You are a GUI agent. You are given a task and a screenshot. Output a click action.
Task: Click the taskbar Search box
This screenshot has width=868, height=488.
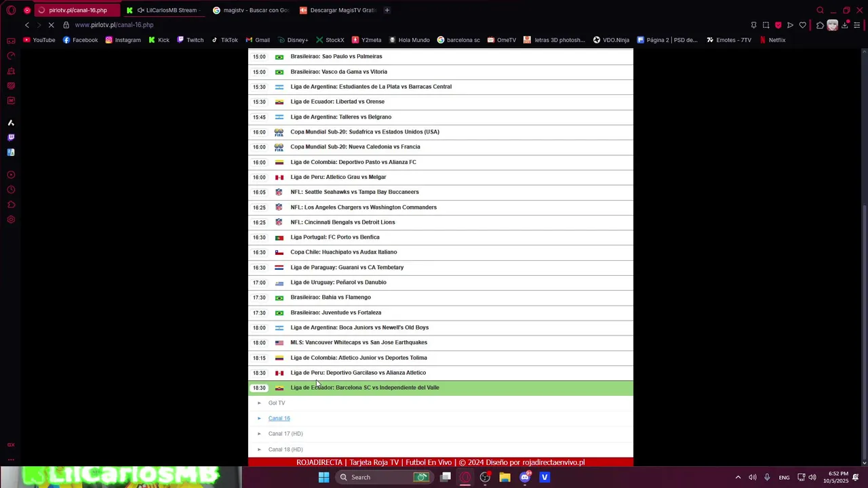(x=384, y=477)
